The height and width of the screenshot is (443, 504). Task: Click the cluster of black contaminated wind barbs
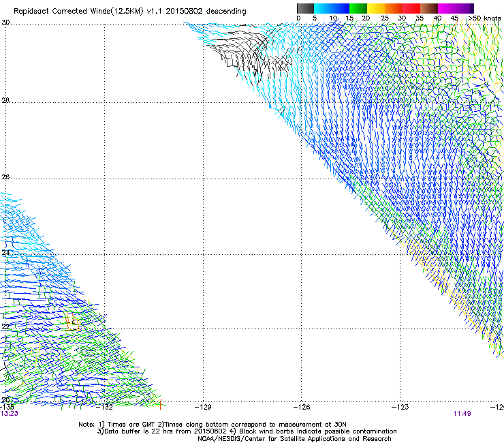coord(249,53)
